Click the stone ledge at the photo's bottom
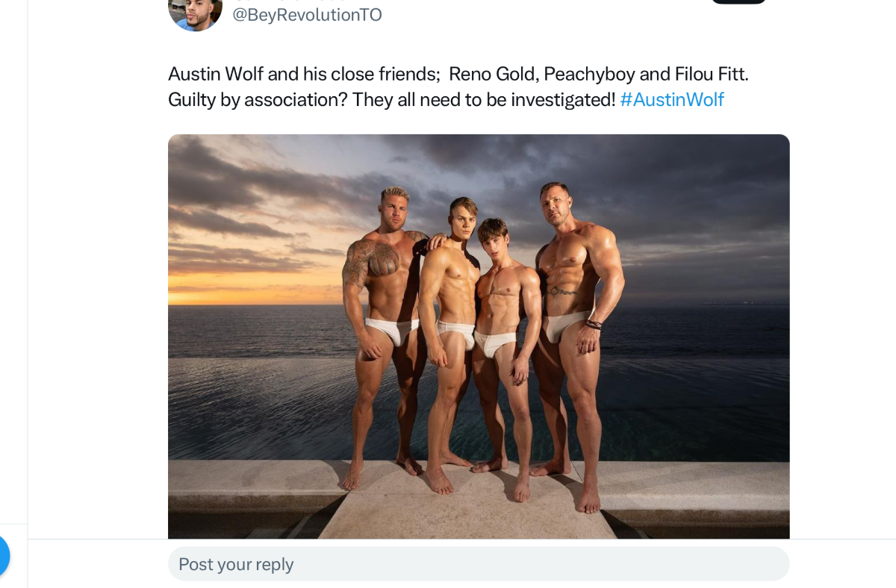Image resolution: width=896 pixels, height=588 pixels. pos(479,500)
